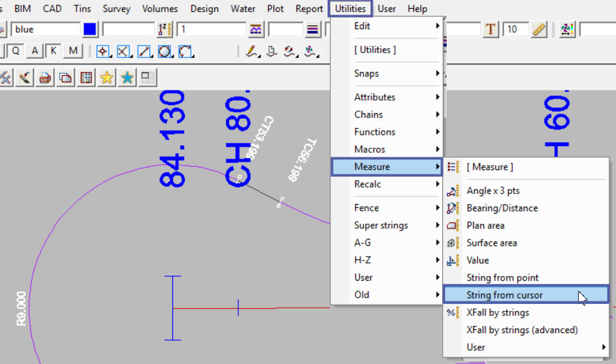This screenshot has width=616, height=364.
Task: Toggle the K snap button
Action: click(x=54, y=51)
